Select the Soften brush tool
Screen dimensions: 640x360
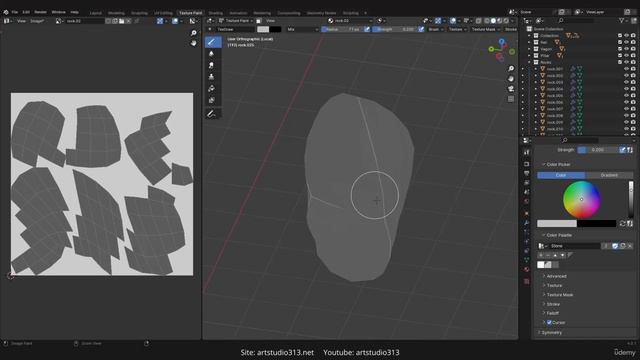tap(211, 54)
